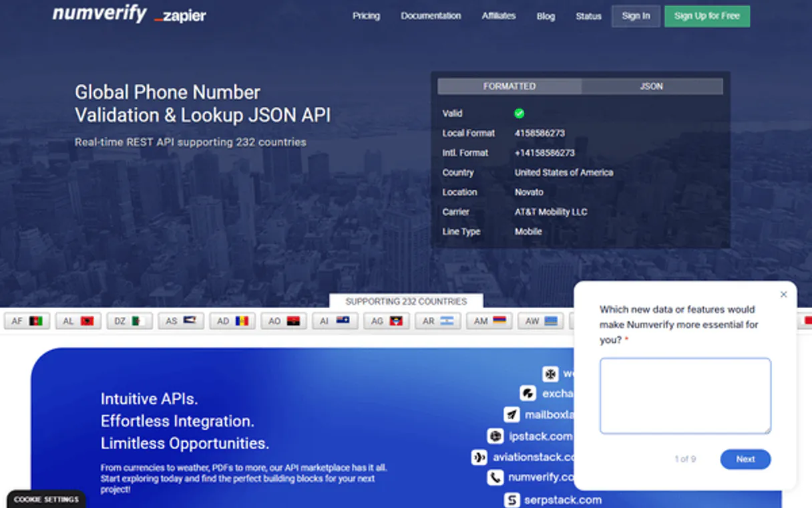The height and width of the screenshot is (508, 812).
Task: Click Sign Up for Free button
Action: coord(706,16)
